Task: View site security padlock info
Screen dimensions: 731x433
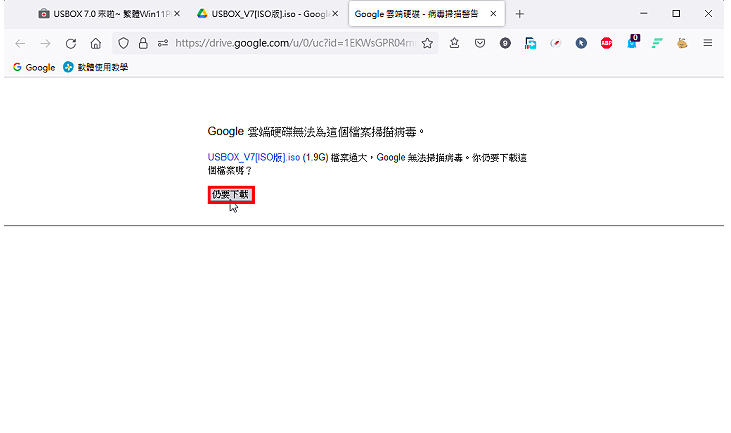Action: pos(143,43)
